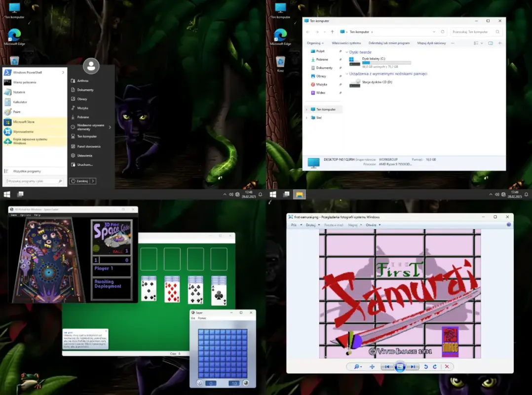Open Panel sterowania from the Start menu
This screenshot has height=395, width=532.
89,146
